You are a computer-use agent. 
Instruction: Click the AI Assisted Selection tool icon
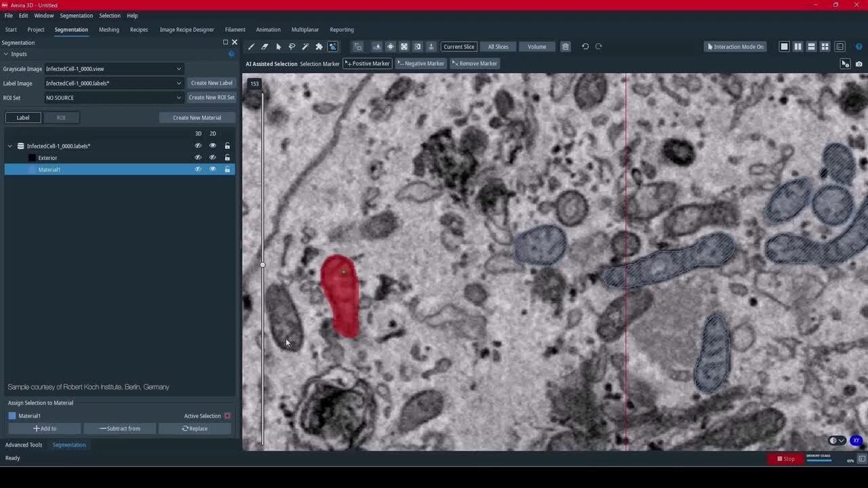tap(332, 47)
